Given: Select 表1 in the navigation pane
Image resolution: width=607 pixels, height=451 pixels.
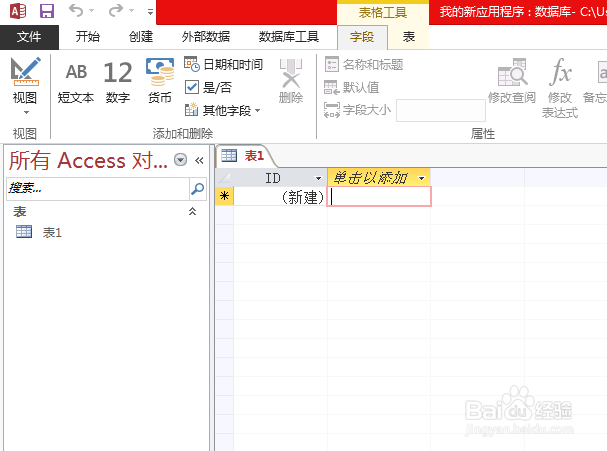Looking at the screenshot, I should coord(39,232).
